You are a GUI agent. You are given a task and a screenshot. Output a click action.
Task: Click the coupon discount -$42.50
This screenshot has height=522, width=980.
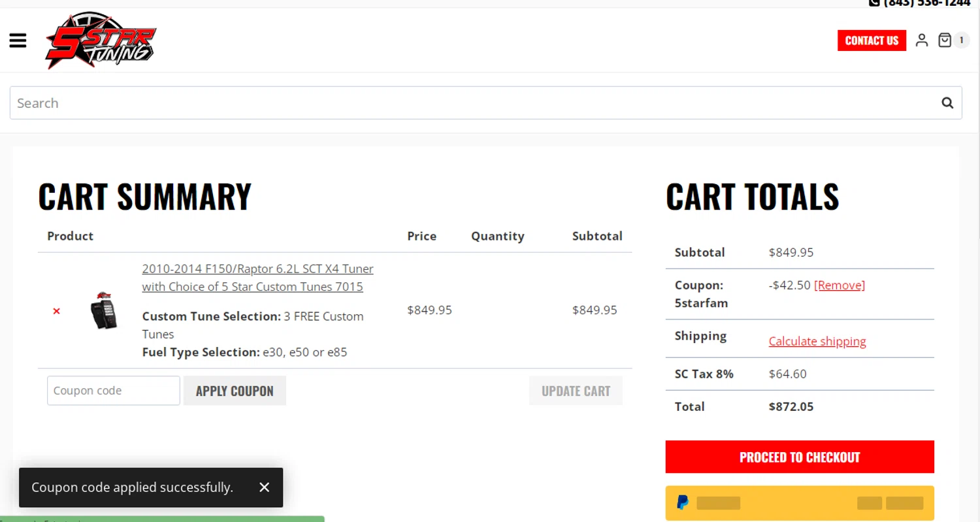click(x=790, y=285)
